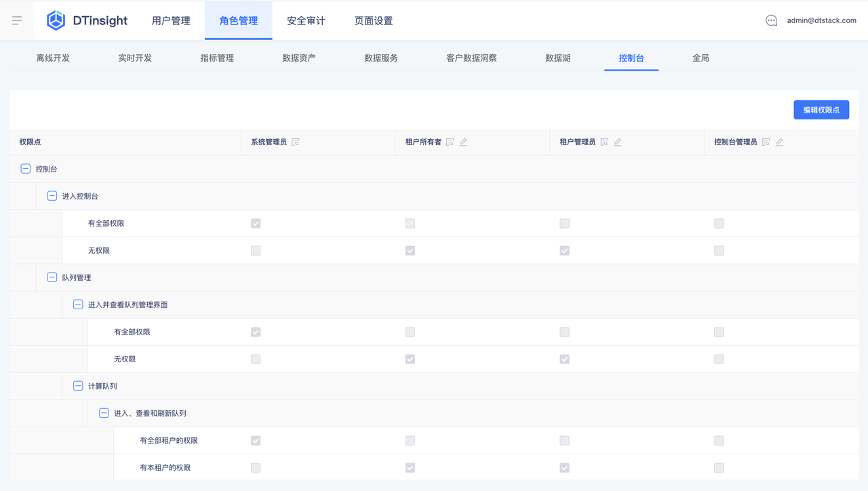Click the DTinsight brand name

click(100, 20)
